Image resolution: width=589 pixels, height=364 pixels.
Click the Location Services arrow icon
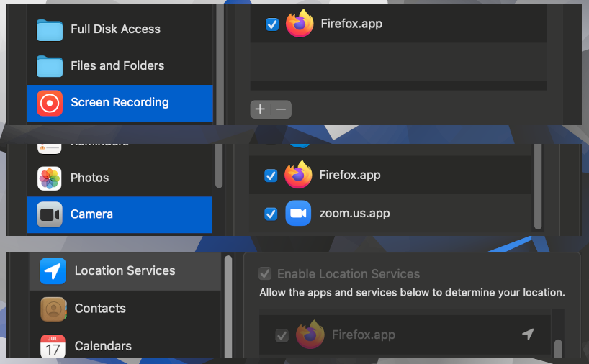[53, 271]
